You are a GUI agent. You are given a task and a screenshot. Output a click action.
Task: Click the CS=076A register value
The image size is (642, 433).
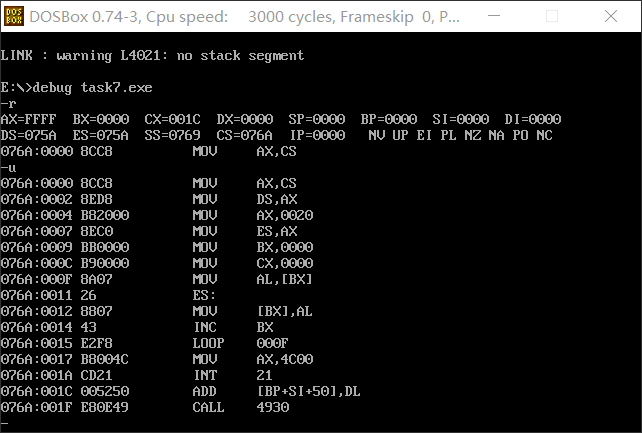[244, 135]
